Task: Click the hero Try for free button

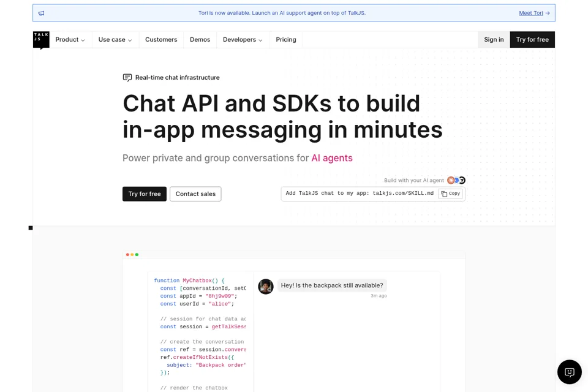Action: pos(145,194)
